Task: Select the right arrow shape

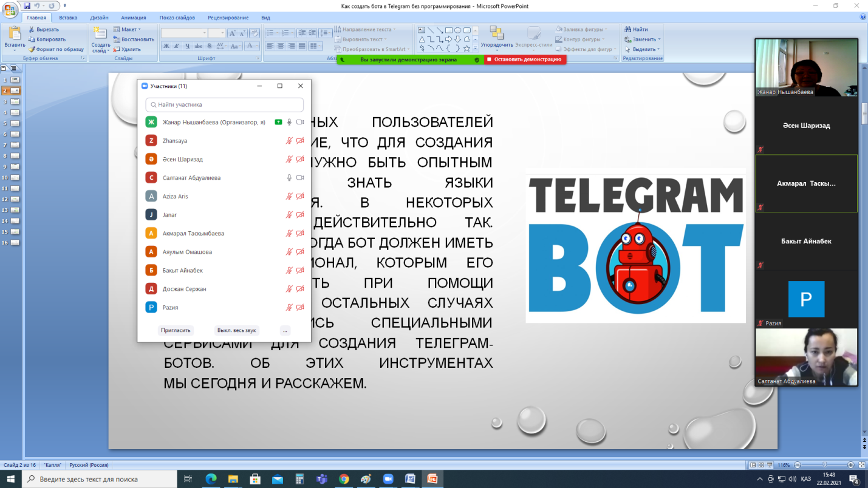Action: tap(449, 39)
